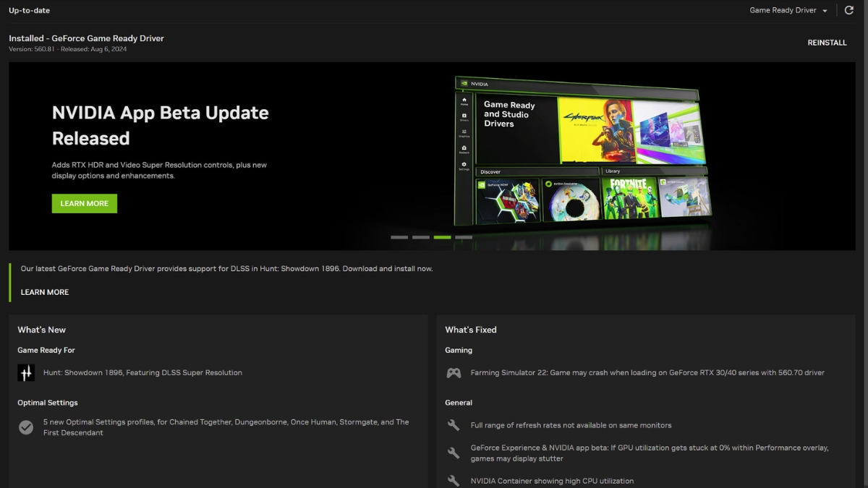
Task: Click the refresh drivers icon
Action: click(849, 11)
